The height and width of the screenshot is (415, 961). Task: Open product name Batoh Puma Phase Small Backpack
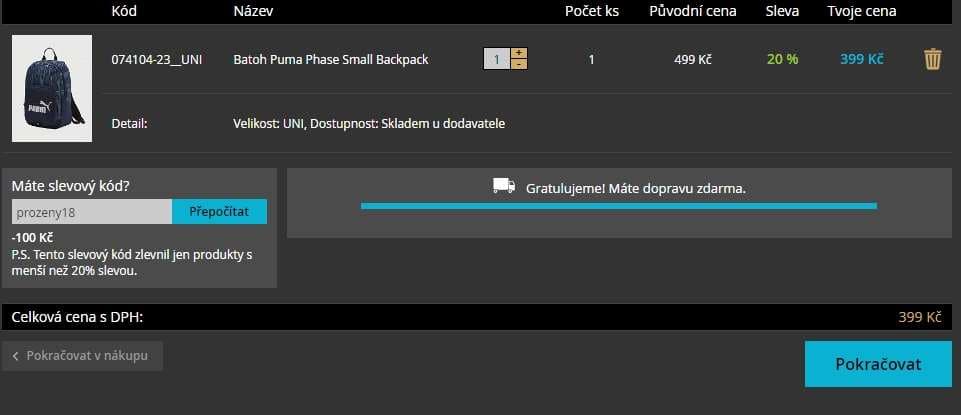click(331, 59)
